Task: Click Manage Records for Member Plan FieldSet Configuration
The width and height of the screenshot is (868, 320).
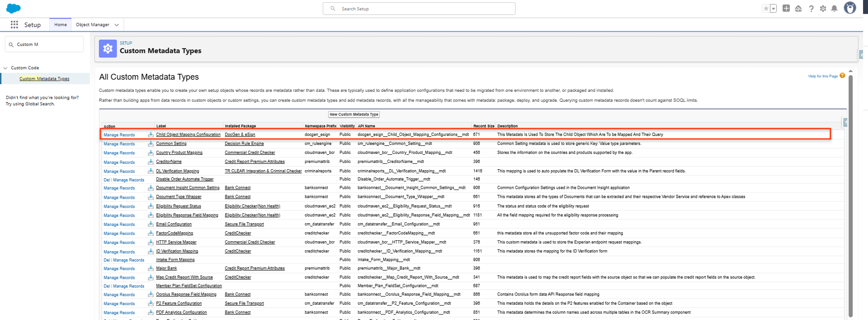Action: 128,286
